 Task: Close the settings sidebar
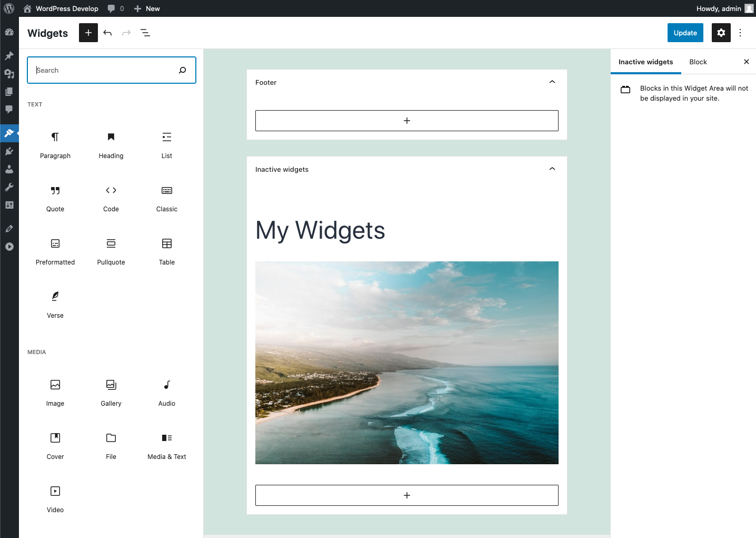pos(746,62)
